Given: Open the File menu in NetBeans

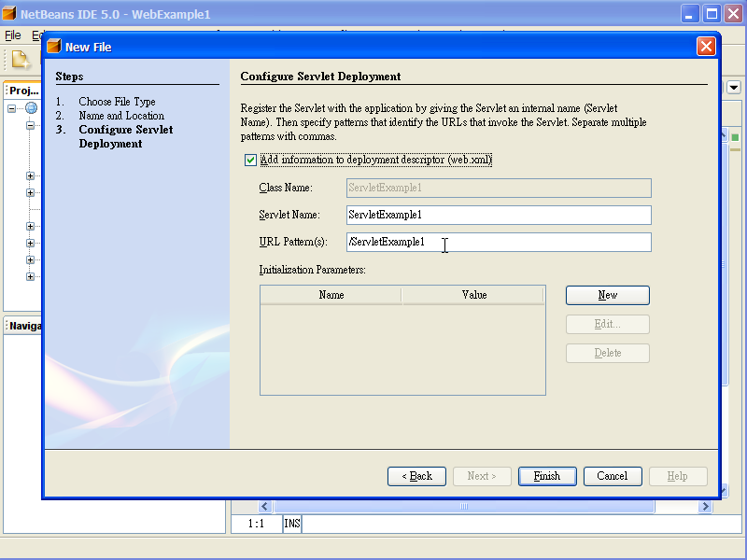Looking at the screenshot, I should pos(13,35).
